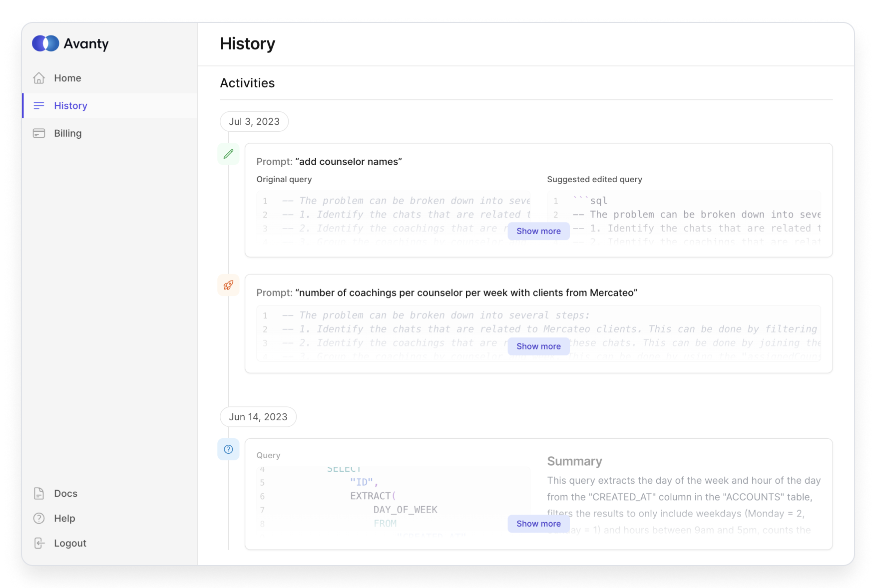Image resolution: width=876 pixels, height=588 pixels.
Task: Click the Mercateo coachings prompt text
Action: (466, 293)
